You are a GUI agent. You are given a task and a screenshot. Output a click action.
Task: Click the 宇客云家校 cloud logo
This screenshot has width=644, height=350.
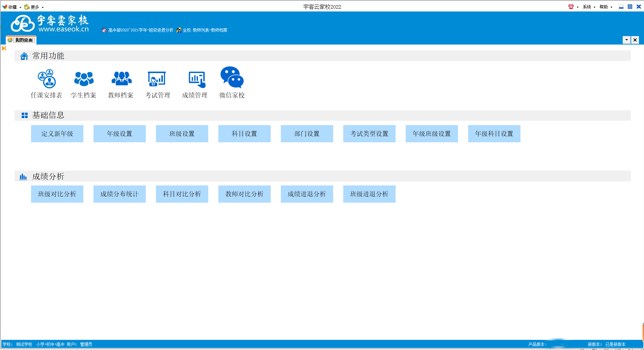point(23,24)
